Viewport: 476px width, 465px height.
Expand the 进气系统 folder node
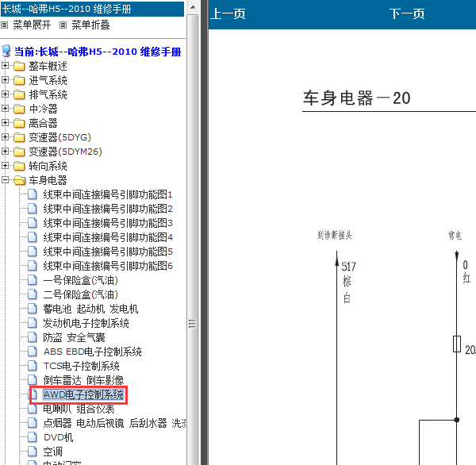pyautogui.click(x=5, y=79)
